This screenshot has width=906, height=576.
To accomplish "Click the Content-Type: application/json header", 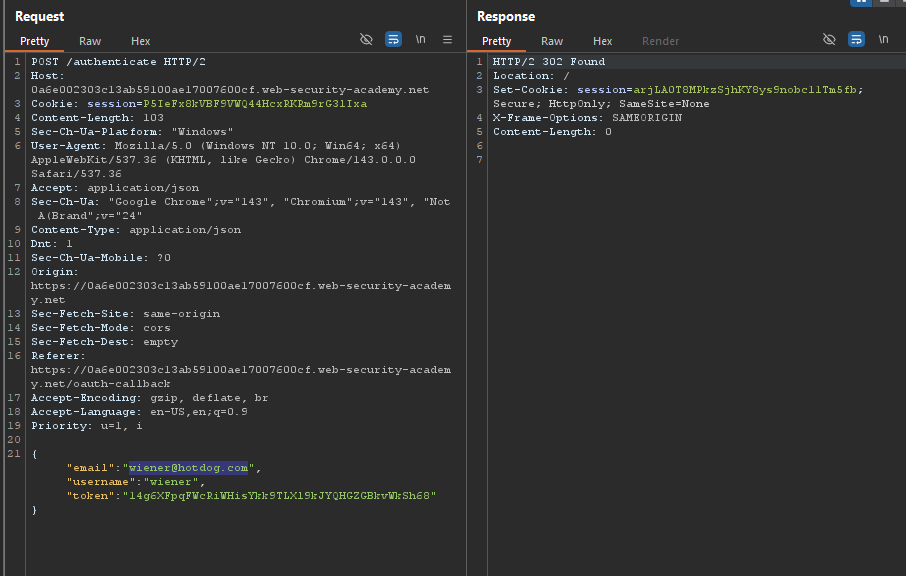I will (x=136, y=229).
